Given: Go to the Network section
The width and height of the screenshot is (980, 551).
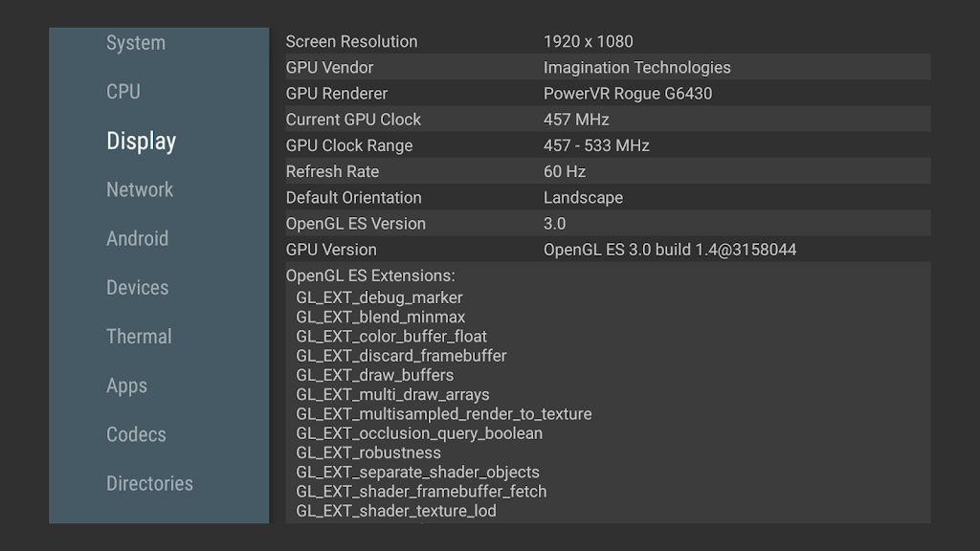Looking at the screenshot, I should 140,189.
